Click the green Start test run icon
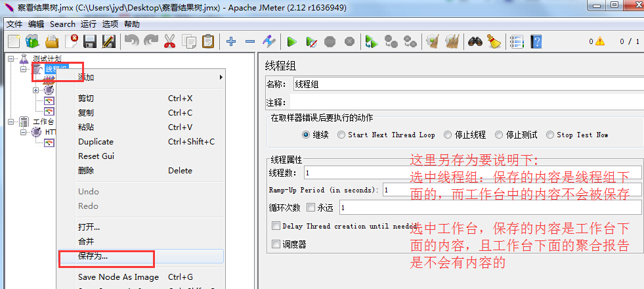 (292, 41)
